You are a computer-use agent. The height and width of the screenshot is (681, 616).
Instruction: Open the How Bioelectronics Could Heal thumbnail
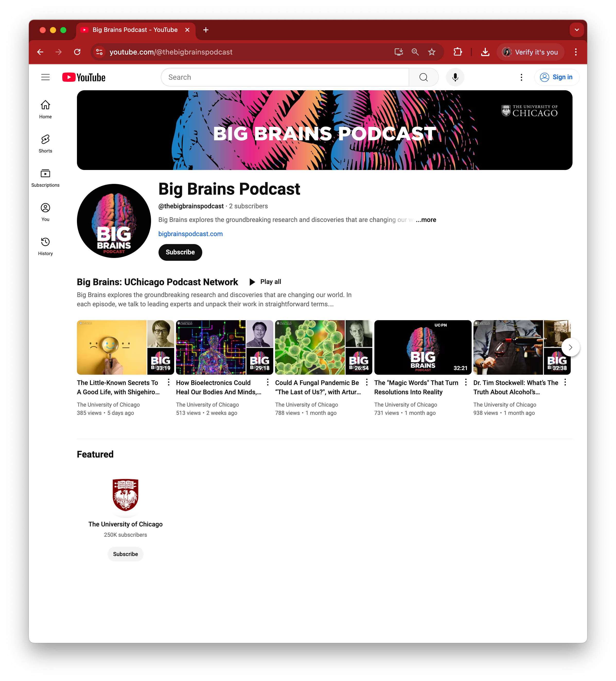tap(225, 348)
